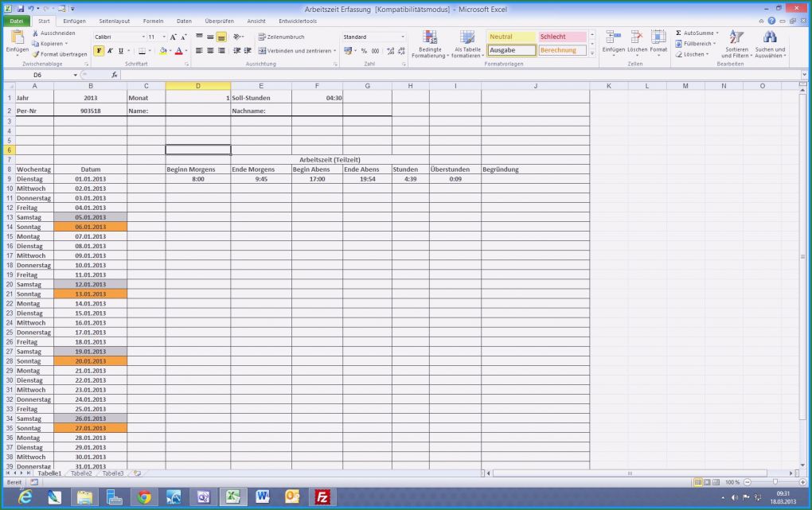Toggle center text alignment
This screenshot has width=812, height=510.
(x=210, y=50)
